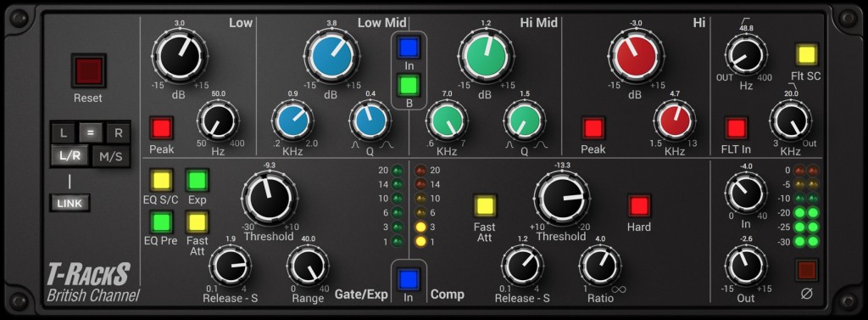Image resolution: width=868 pixels, height=320 pixels.
Task: Switch to M/S processing mode
Action: tap(111, 156)
